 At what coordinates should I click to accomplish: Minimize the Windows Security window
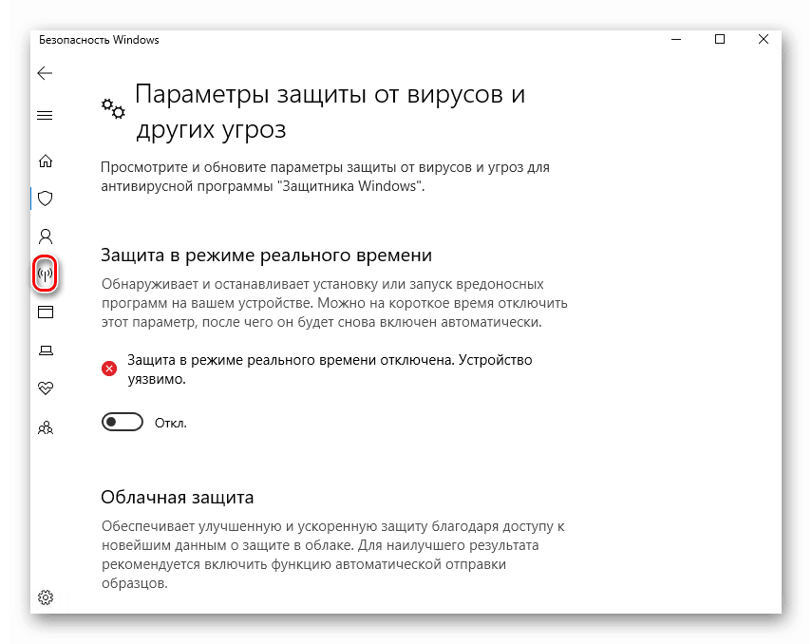pos(676,39)
